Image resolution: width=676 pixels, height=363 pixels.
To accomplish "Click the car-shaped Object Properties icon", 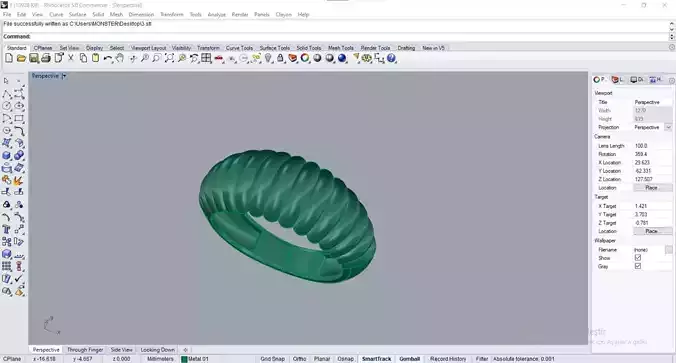I will tap(219, 58).
